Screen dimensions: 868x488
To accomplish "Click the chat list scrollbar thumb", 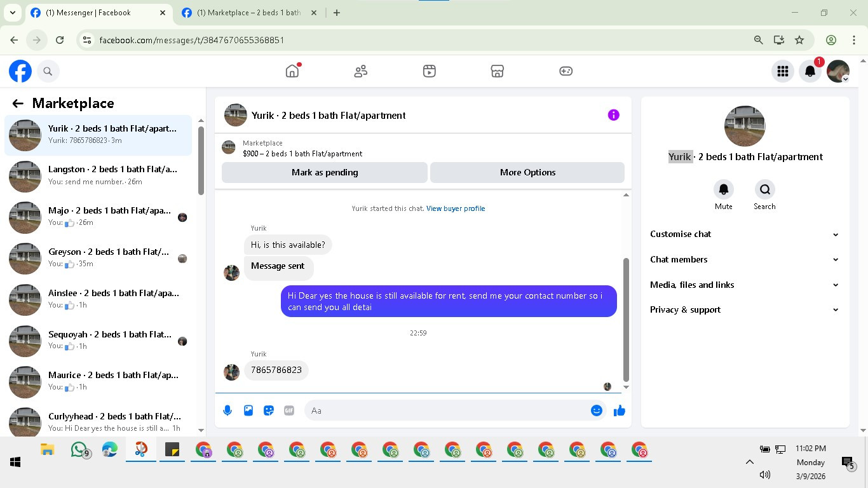I will 201,161.
